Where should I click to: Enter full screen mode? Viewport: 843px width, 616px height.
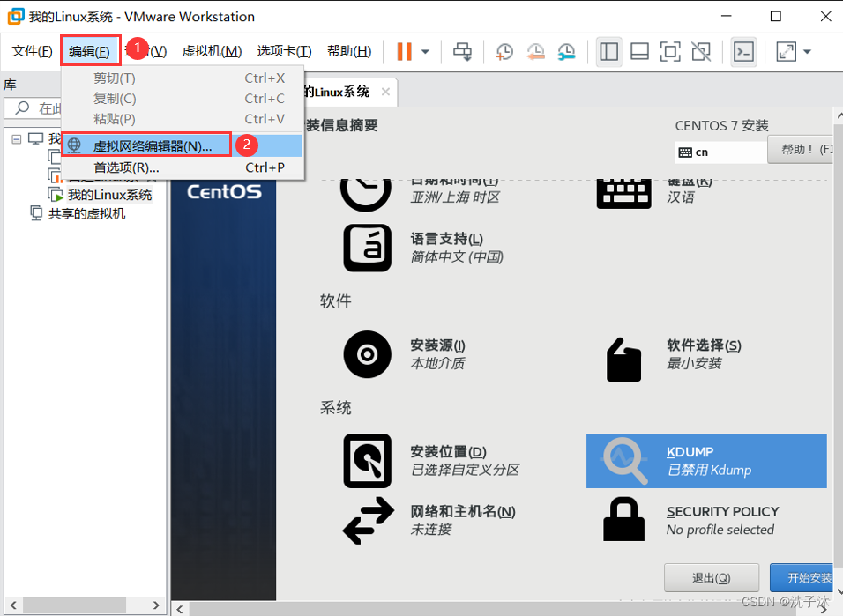[670, 52]
